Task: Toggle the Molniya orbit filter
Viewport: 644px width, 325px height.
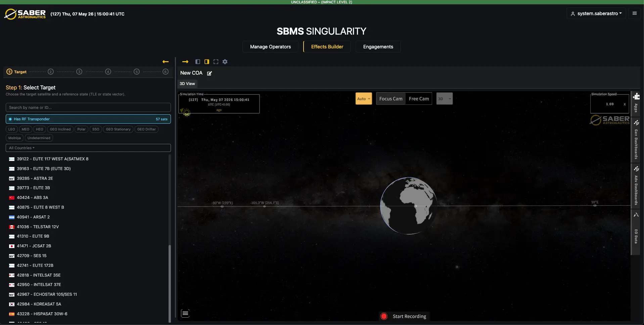Action: pos(14,138)
